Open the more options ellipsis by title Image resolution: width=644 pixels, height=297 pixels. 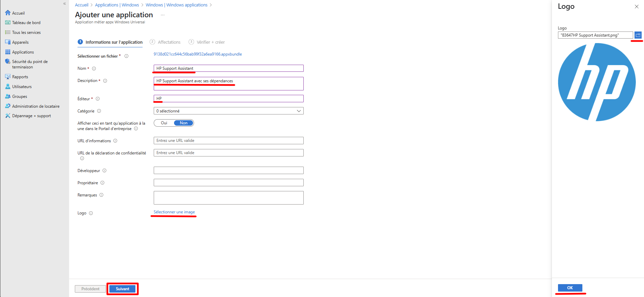click(163, 15)
